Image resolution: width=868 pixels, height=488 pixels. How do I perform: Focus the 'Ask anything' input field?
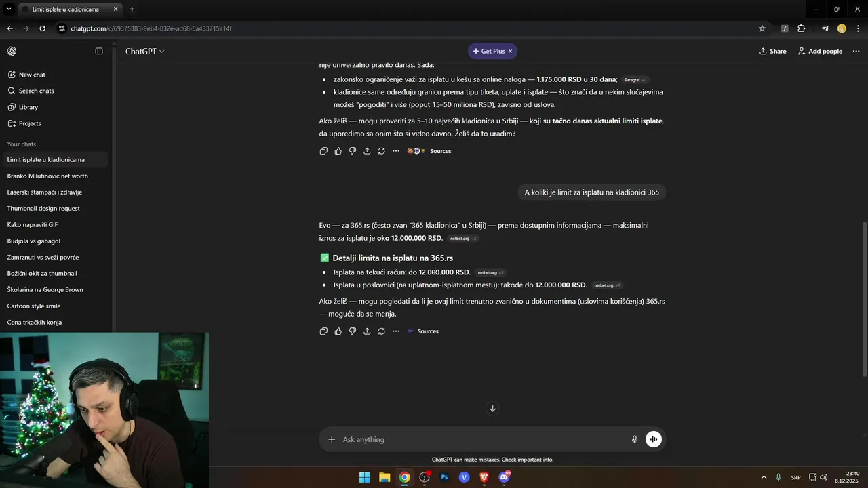click(481, 439)
